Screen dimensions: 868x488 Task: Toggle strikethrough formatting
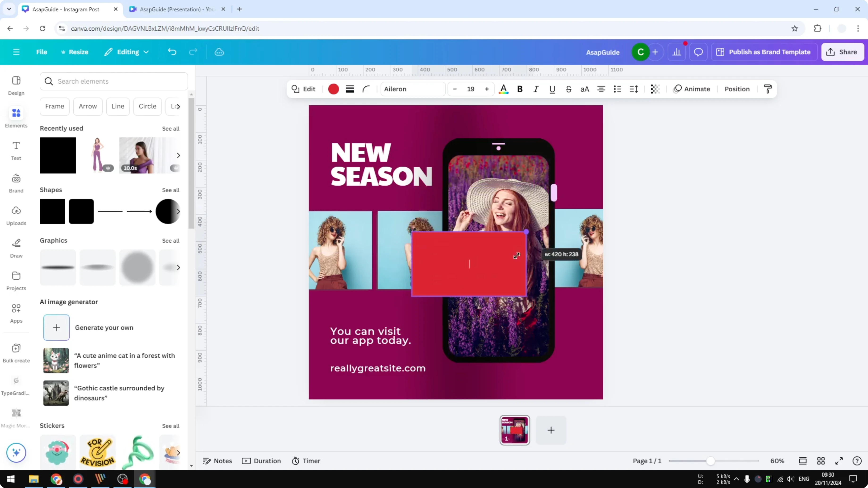(568, 89)
